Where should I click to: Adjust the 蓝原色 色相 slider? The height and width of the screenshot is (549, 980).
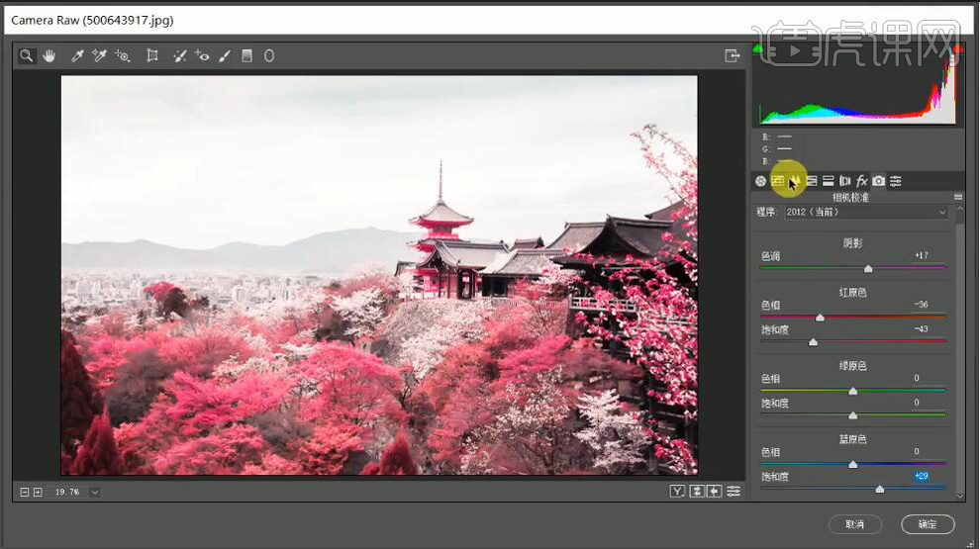853,465
